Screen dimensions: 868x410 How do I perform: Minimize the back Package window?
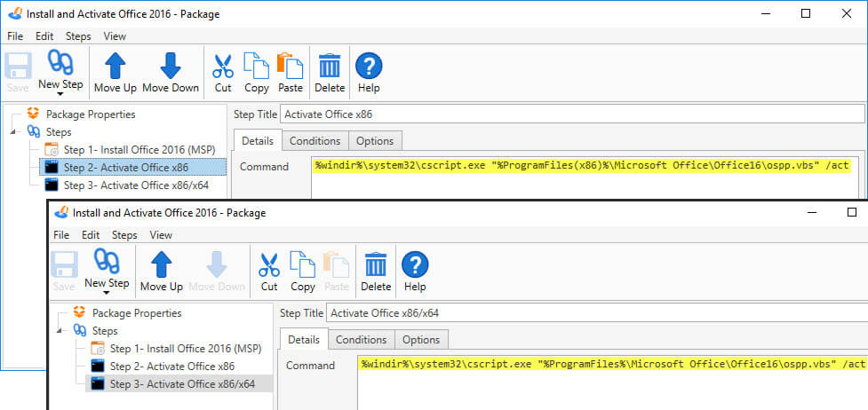coord(766,14)
